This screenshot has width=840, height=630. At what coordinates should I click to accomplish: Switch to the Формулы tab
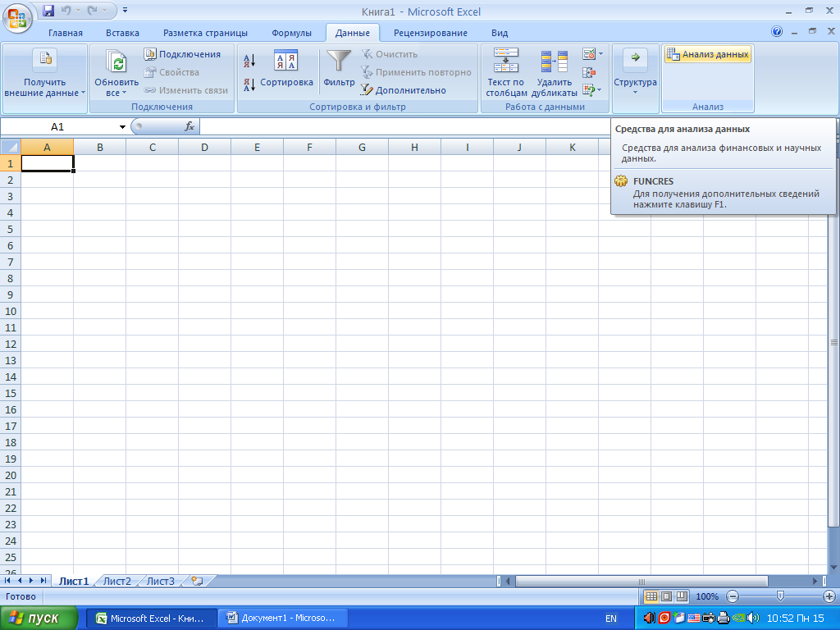291,33
